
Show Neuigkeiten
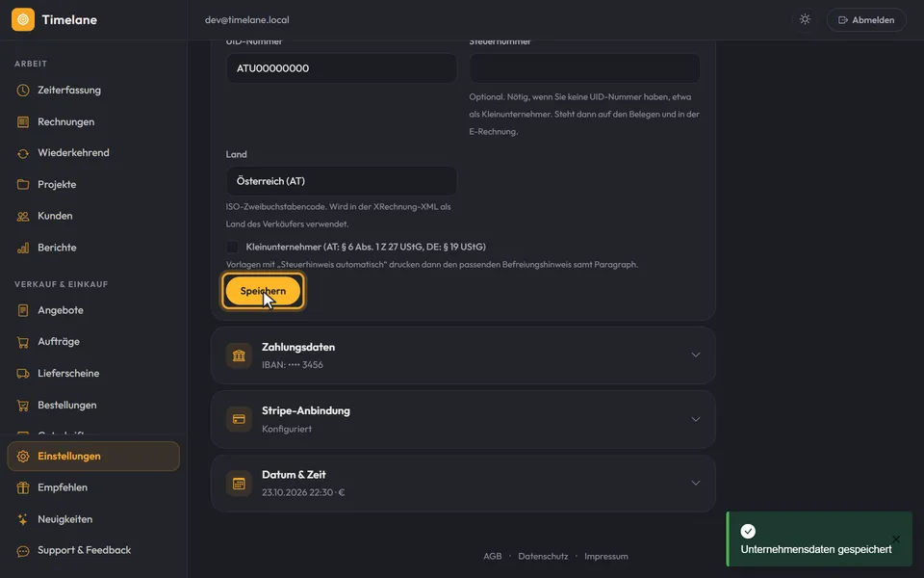point(93,519)
